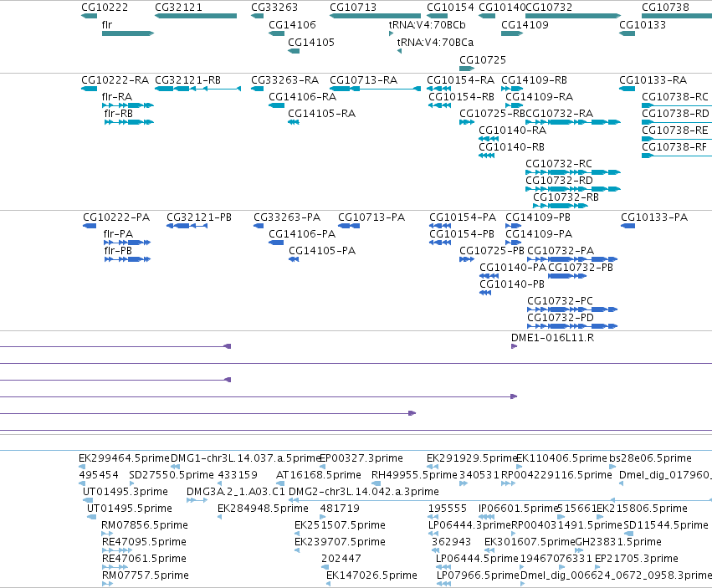Viewport: 712px width, 588px height.
Task: Select the CG14109 gene label
Action: point(525,24)
